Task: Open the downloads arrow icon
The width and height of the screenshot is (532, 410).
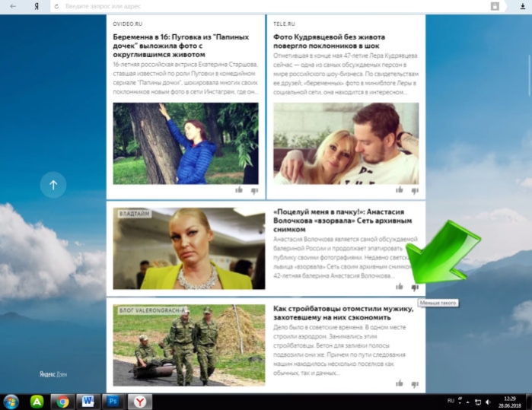Action: [523, 6]
